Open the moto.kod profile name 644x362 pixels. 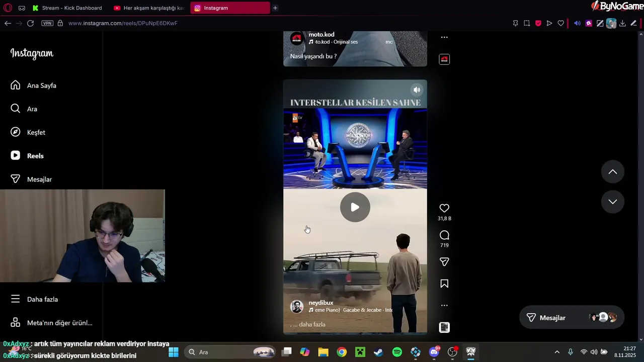coord(321,35)
